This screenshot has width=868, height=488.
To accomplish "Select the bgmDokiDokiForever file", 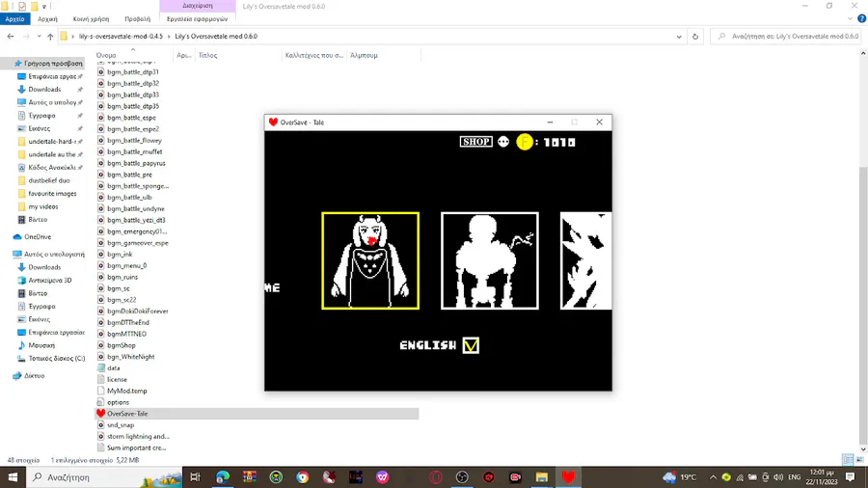I will 137,311.
